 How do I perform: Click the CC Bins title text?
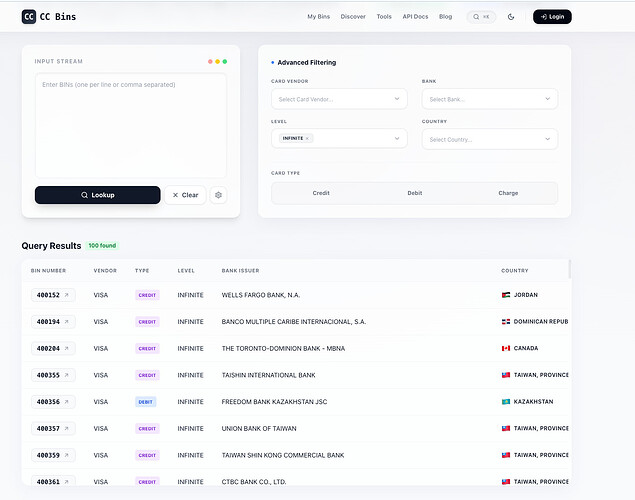[x=58, y=17]
